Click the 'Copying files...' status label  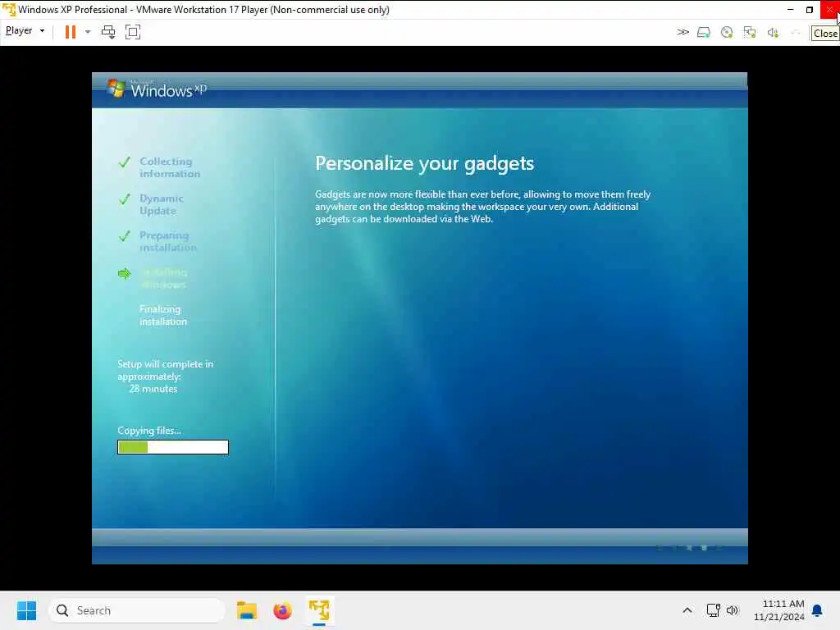[x=149, y=431]
